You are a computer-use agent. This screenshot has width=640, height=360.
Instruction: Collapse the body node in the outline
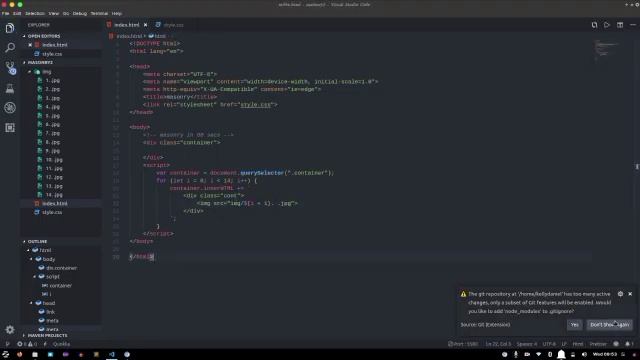point(31,259)
